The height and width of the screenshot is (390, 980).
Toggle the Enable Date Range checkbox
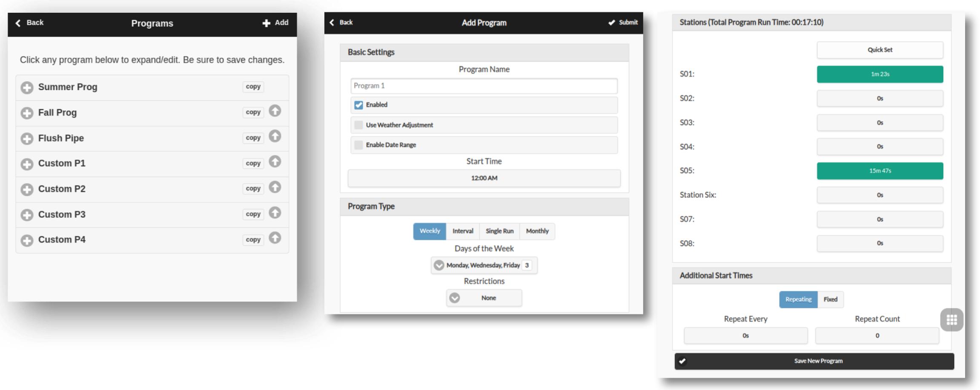[359, 145]
